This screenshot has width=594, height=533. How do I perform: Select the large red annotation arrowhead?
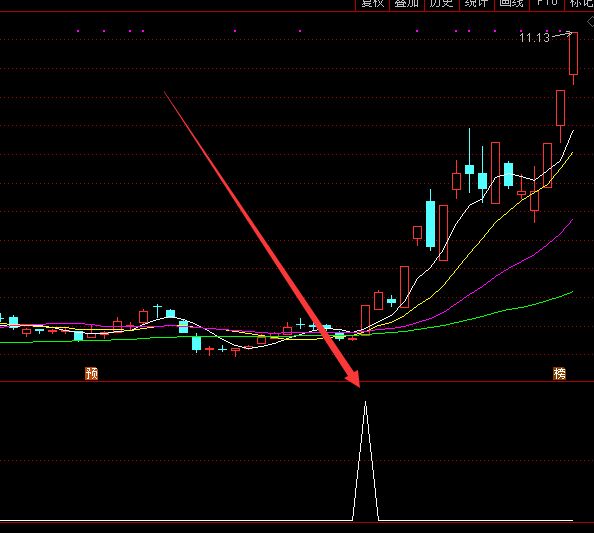coord(353,380)
